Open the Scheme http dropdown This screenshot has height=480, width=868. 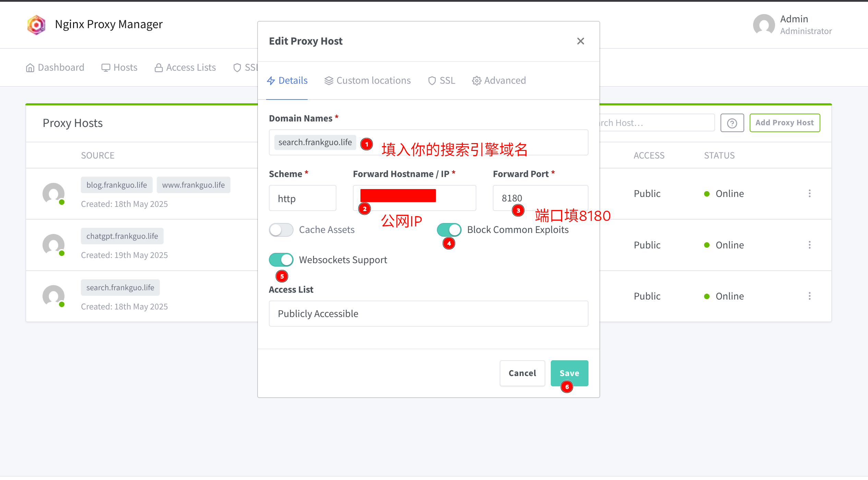302,198
